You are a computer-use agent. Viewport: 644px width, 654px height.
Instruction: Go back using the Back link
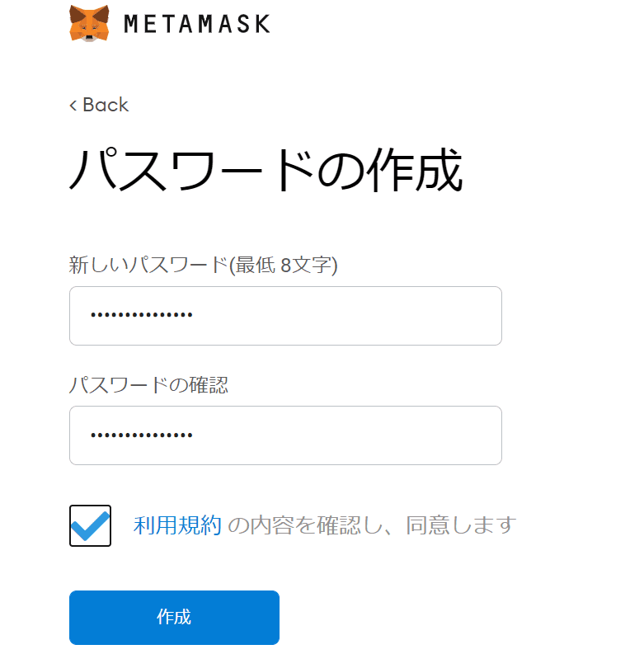pos(99,105)
